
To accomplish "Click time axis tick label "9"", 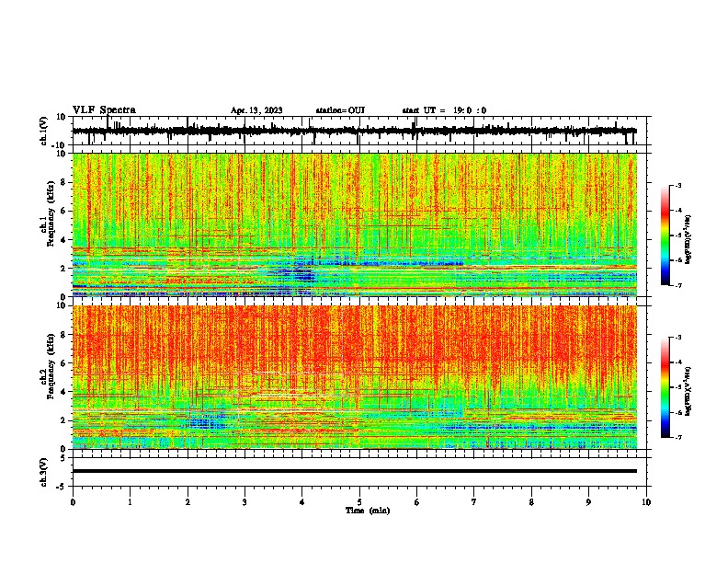I will click(588, 502).
